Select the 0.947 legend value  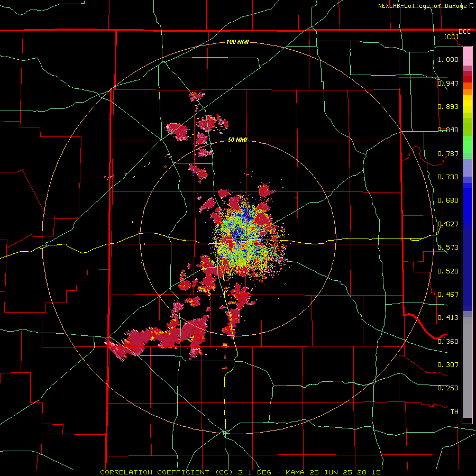[x=448, y=83]
